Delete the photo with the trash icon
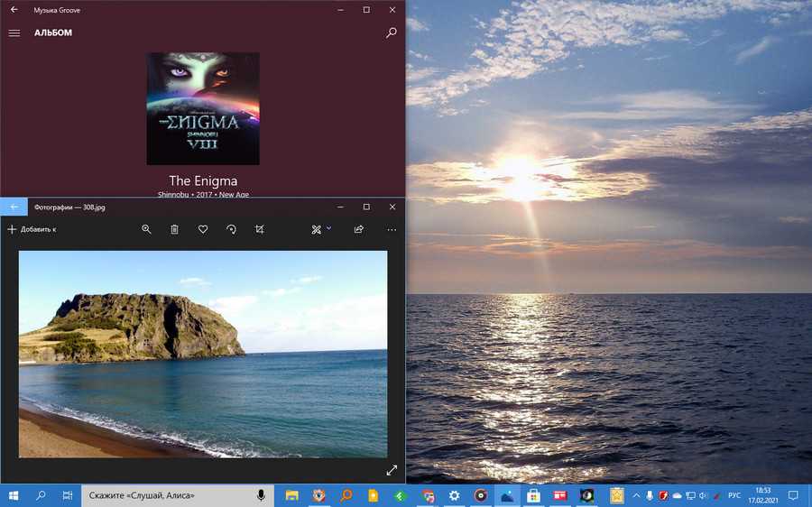The width and height of the screenshot is (812, 507). 174,230
